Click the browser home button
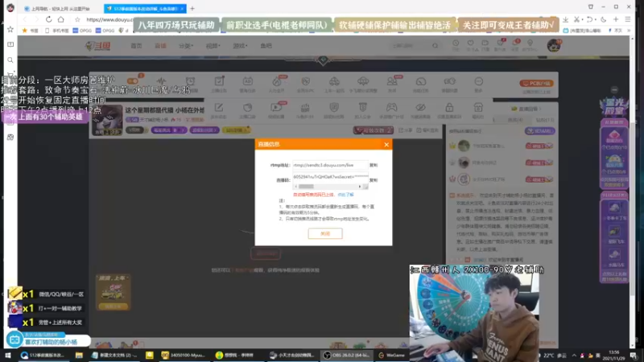The image size is (644, 362). click(61, 19)
